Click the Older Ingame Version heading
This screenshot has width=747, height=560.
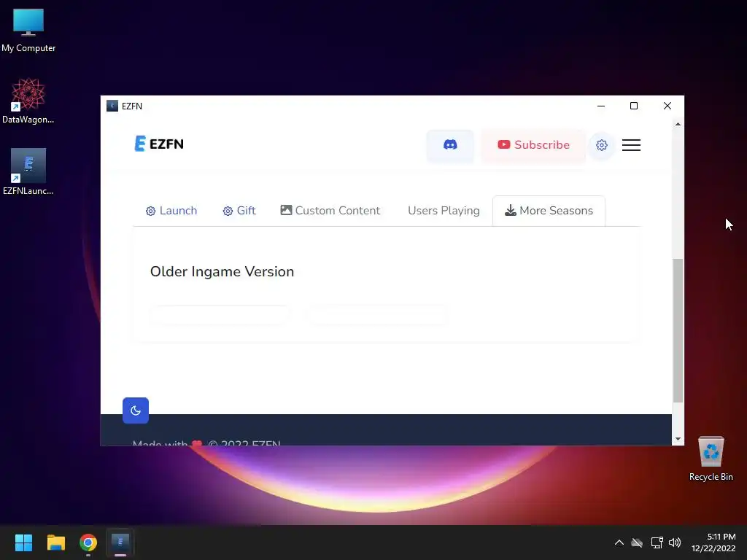point(222,271)
